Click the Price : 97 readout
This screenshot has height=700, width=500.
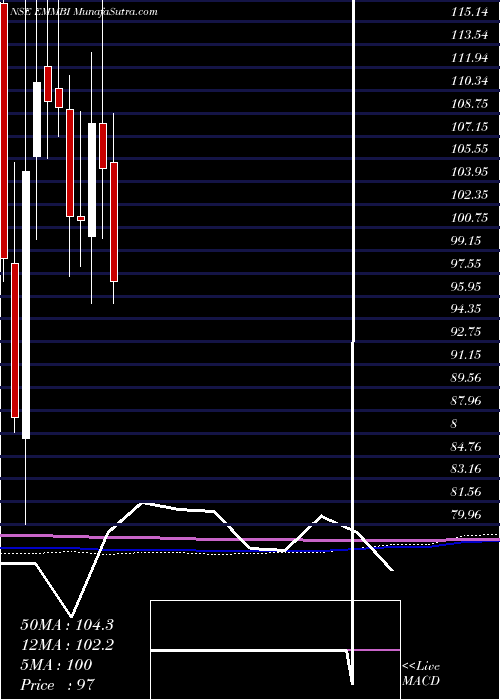pyautogui.click(x=58, y=685)
